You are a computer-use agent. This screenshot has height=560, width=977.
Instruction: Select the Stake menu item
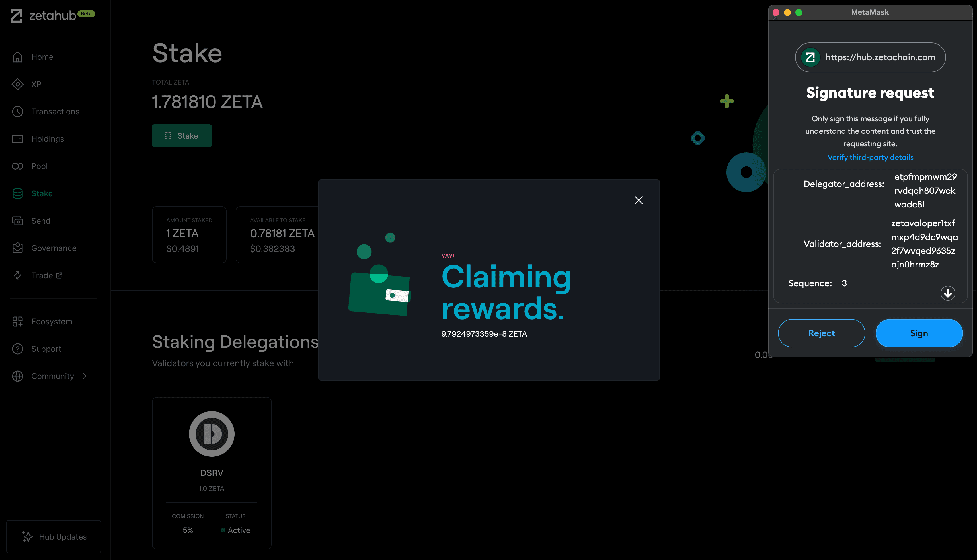click(x=42, y=193)
